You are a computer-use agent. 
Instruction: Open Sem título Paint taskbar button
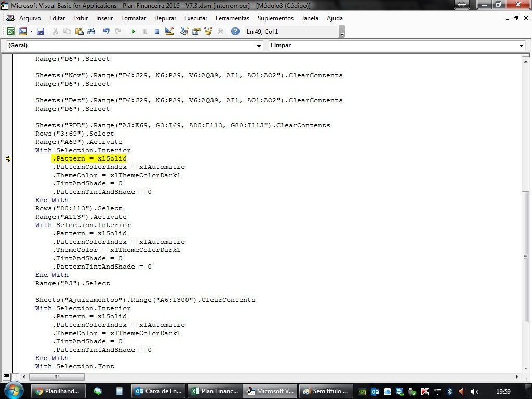coord(326,391)
